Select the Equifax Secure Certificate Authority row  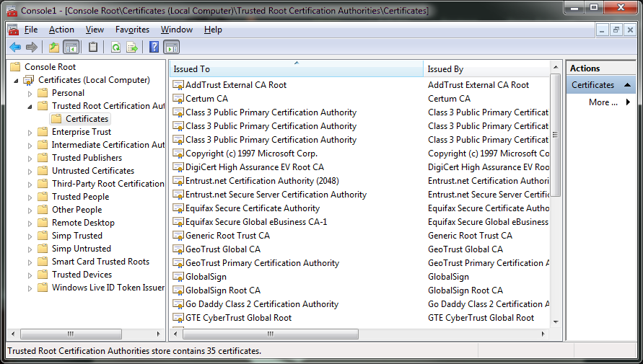coord(253,208)
